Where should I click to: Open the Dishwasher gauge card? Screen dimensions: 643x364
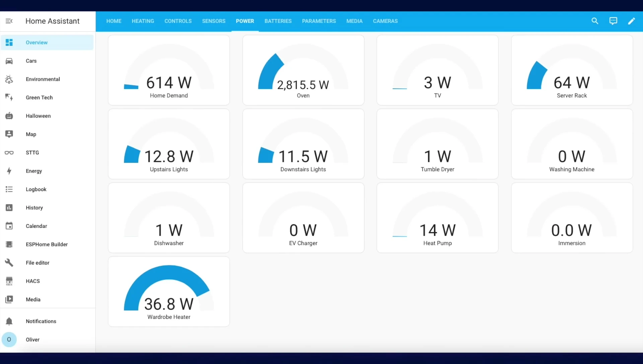point(169,218)
